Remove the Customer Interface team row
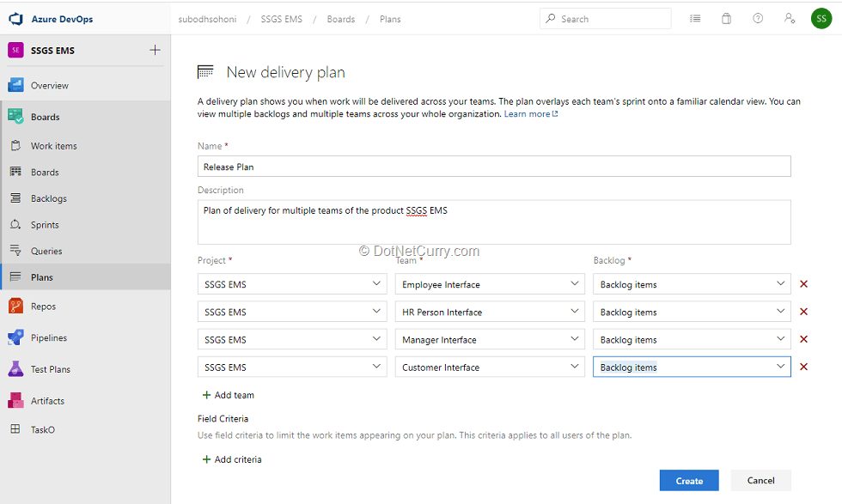This screenshot has width=842, height=504. 804,367
